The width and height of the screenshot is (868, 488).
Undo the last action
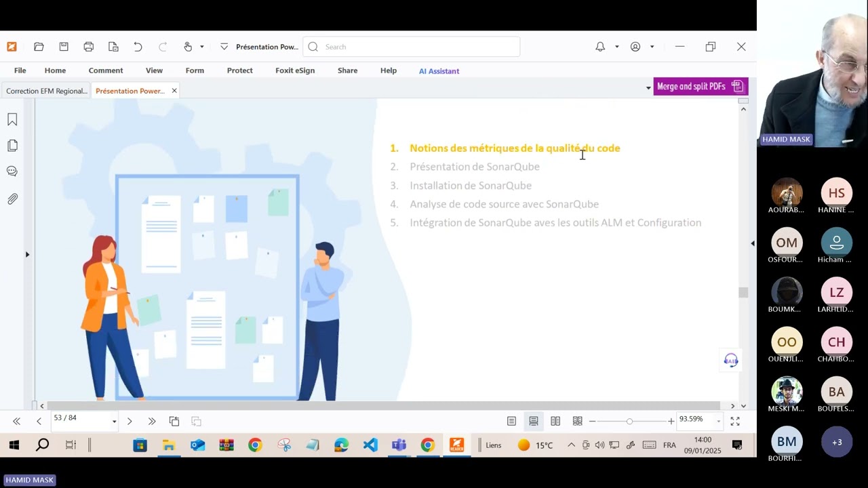pyautogui.click(x=138, y=47)
